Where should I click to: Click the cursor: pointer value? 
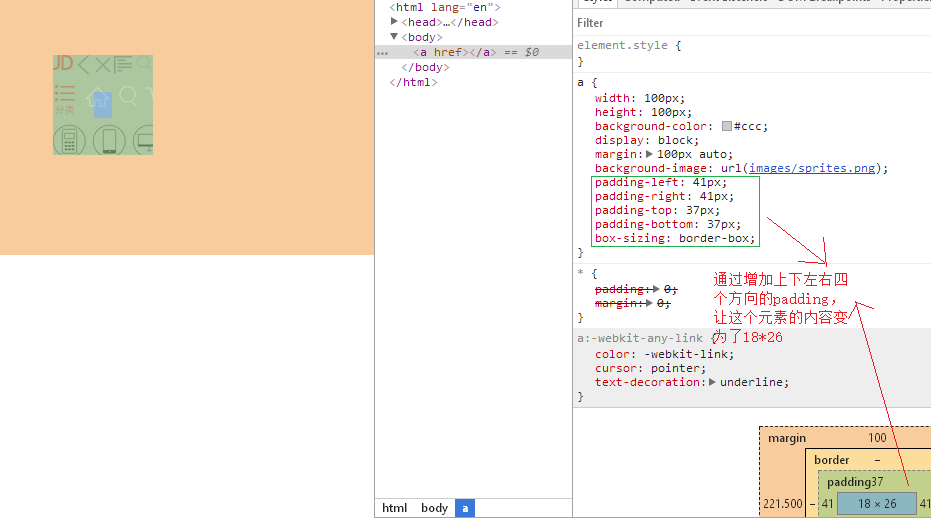pyautogui.click(x=674, y=368)
